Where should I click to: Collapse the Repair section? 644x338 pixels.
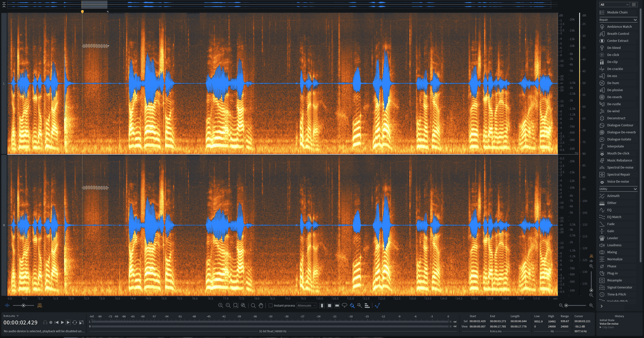635,20
